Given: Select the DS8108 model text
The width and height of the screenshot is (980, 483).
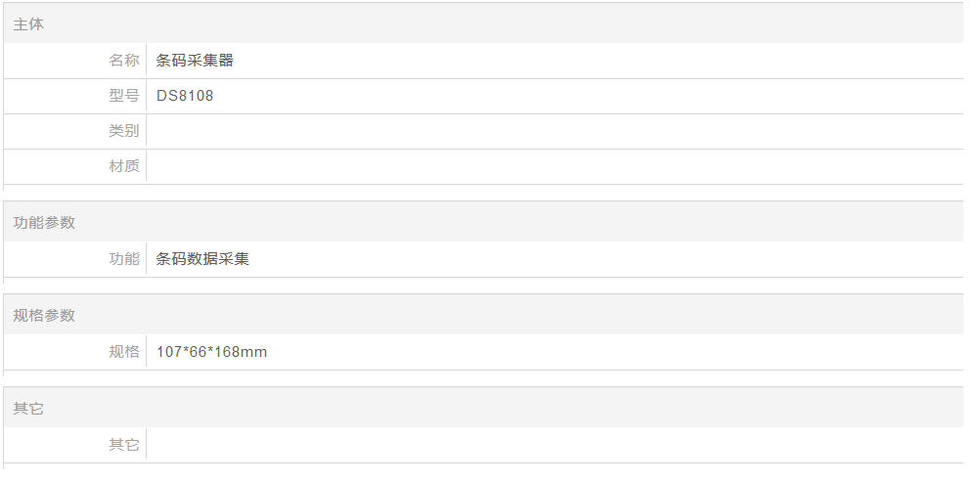Looking at the screenshot, I should [185, 96].
